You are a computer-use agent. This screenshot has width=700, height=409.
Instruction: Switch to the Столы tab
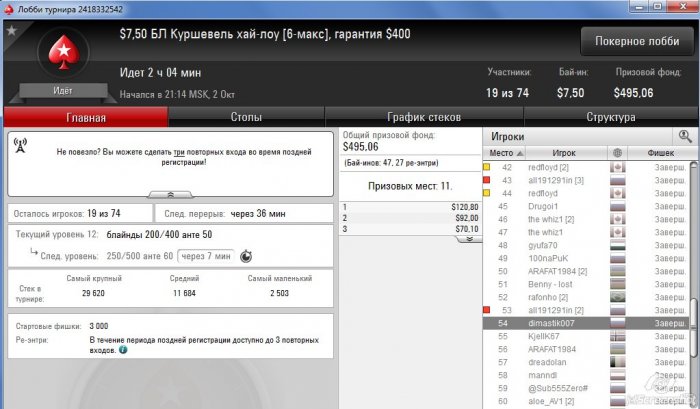[x=246, y=117]
